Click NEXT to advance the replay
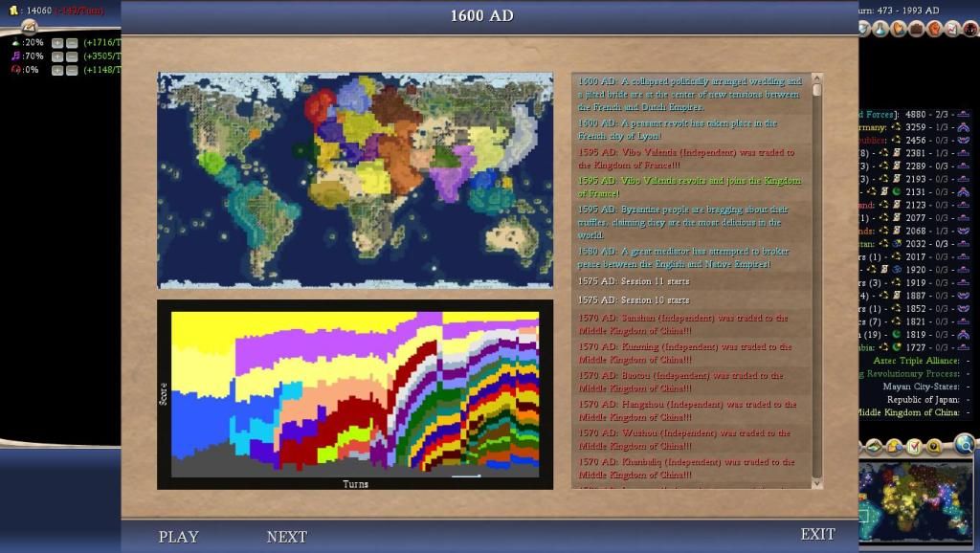The width and height of the screenshot is (980, 553). (x=287, y=537)
